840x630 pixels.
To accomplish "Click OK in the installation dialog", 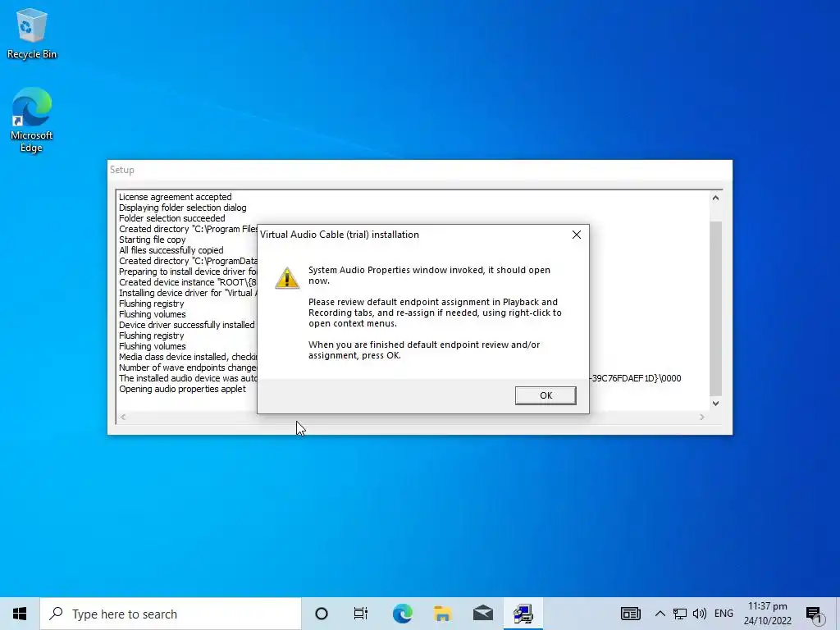I will pyautogui.click(x=546, y=395).
